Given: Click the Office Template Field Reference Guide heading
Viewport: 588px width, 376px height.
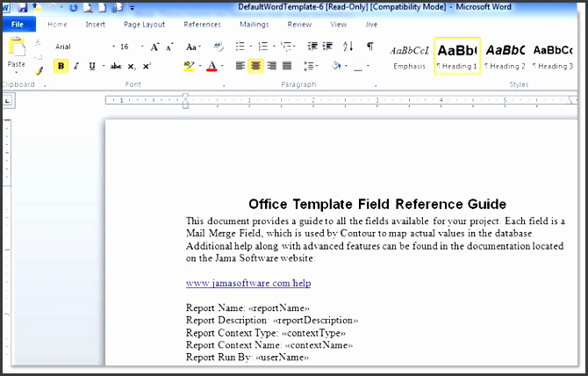Looking at the screenshot, I should click(x=377, y=204).
